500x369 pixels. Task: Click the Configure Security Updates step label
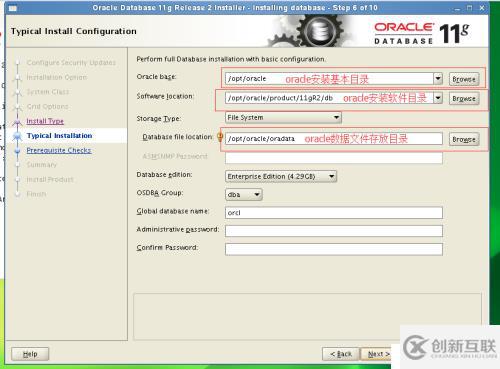(x=71, y=63)
